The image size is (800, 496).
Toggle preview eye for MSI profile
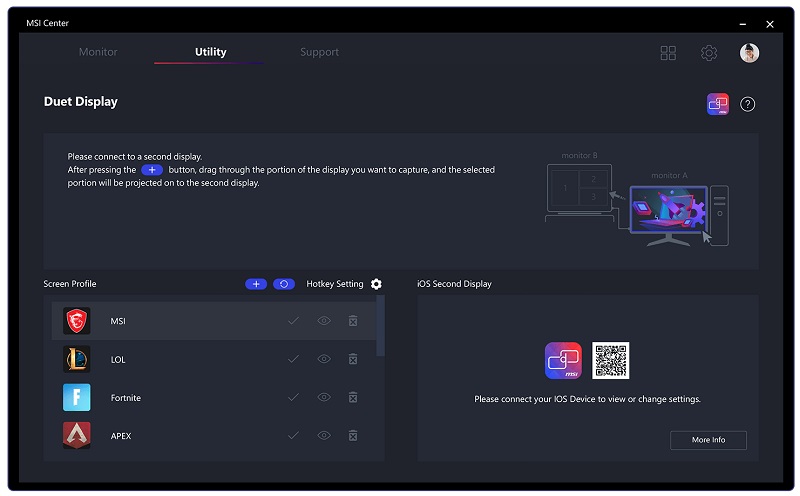pos(324,320)
